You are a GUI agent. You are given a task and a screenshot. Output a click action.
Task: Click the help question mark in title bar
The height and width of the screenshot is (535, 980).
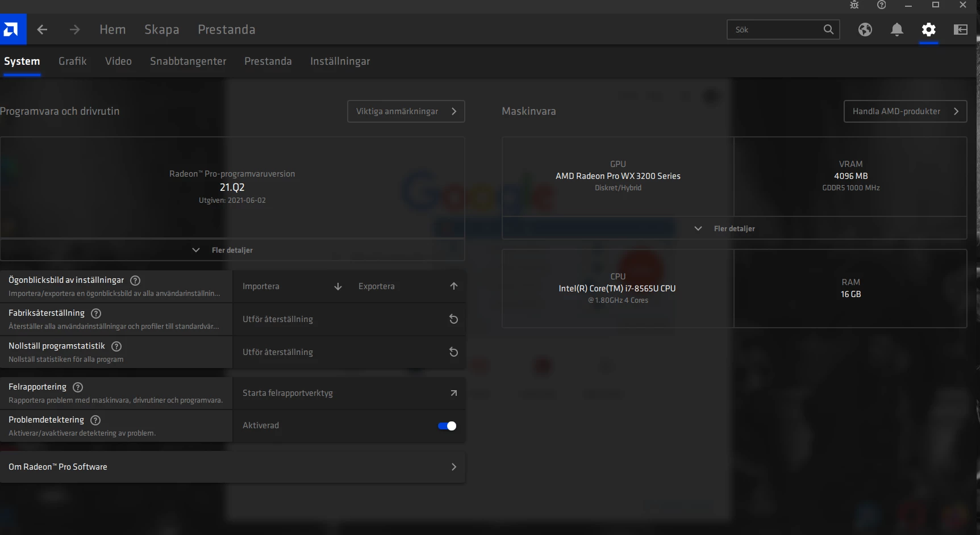point(881,5)
